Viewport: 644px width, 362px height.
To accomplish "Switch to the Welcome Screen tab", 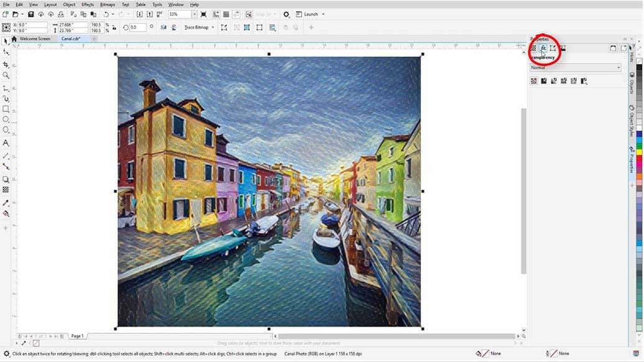I will tap(35, 39).
